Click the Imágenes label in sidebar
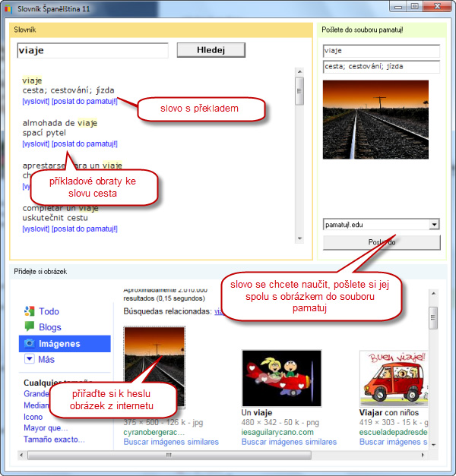The width and height of the screenshot is (456, 476). (59, 344)
